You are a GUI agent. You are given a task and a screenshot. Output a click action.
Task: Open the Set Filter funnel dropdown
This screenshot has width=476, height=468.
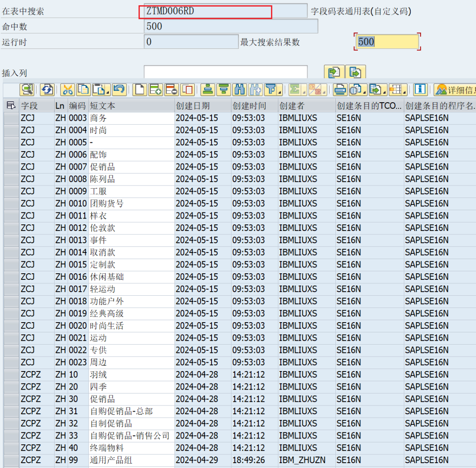[279, 92]
